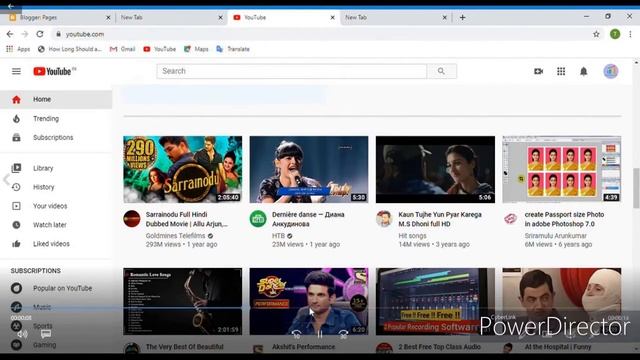The height and width of the screenshot is (360, 640).
Task: Click the 'create Passport size Photo' video title
Action: 564,219
